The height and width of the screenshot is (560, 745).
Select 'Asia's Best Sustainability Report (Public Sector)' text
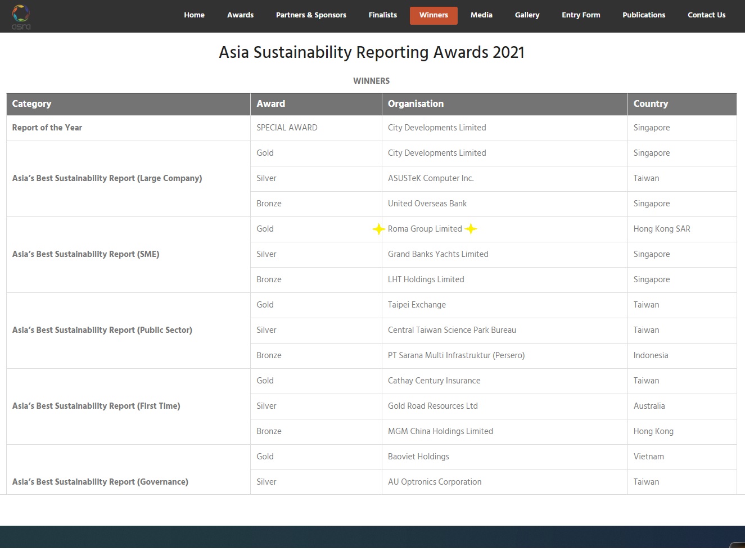coord(102,330)
